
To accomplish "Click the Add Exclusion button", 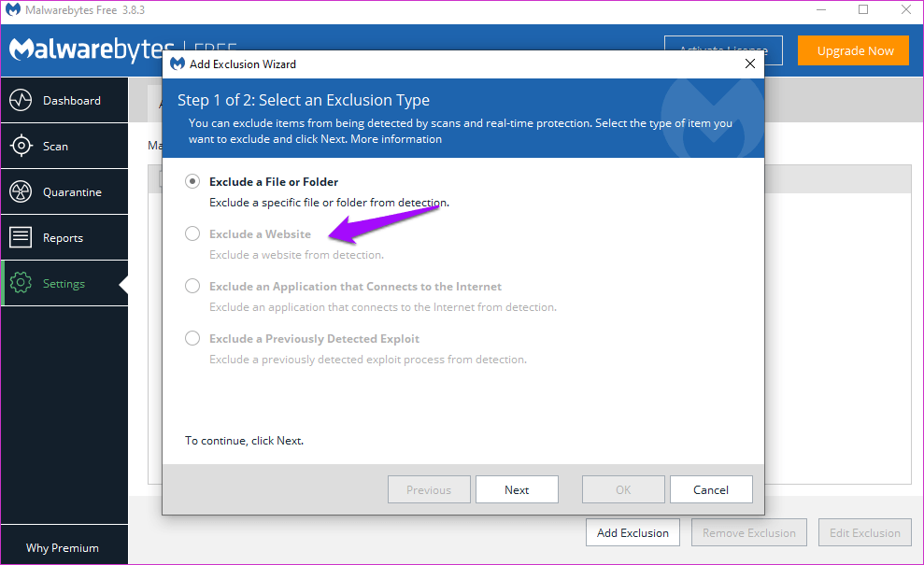I will (x=633, y=532).
